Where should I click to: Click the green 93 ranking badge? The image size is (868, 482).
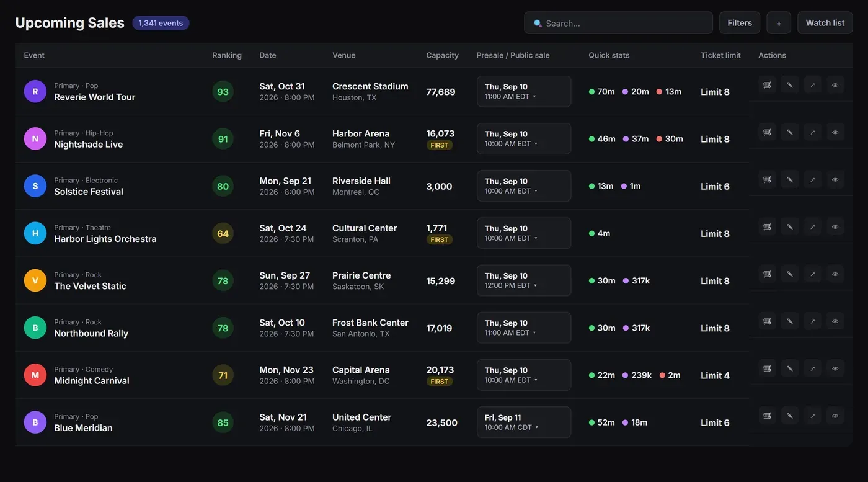click(x=223, y=92)
